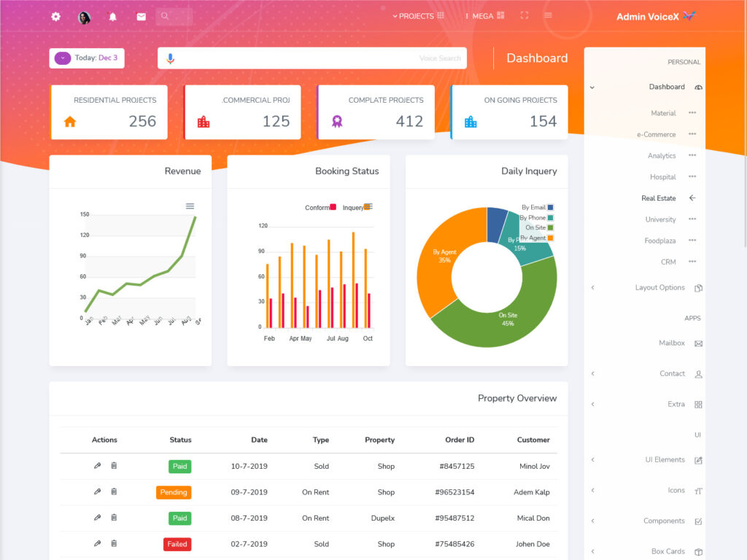Toggle the Conform legend series
The width and height of the screenshot is (747, 560).
point(320,208)
